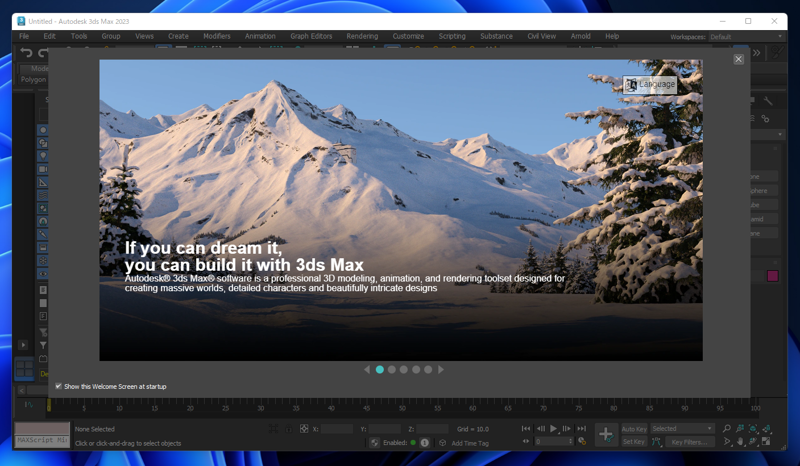Click the Undo arrow in main toolbar
The width and height of the screenshot is (800, 466).
pyautogui.click(x=26, y=53)
